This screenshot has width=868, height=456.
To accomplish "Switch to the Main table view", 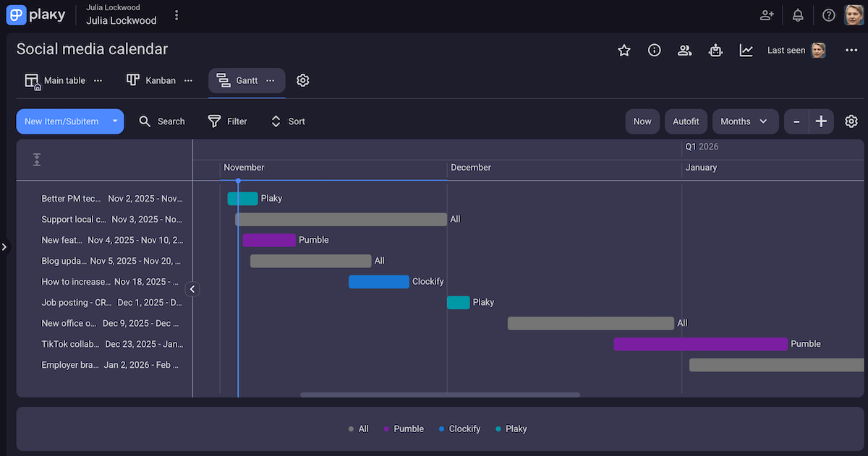I will (56, 80).
